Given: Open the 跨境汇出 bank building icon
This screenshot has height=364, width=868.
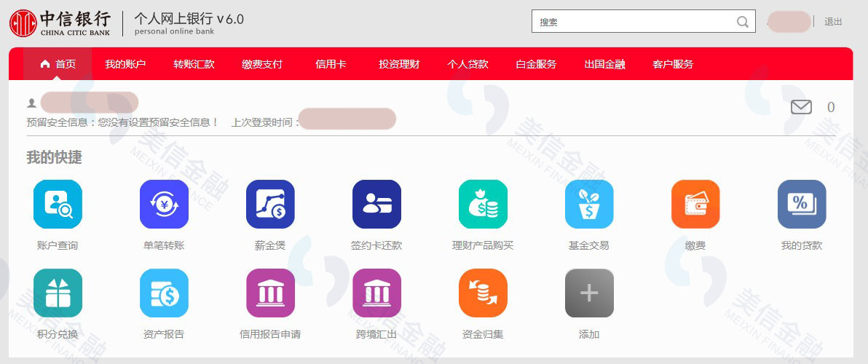Looking at the screenshot, I should [377, 293].
